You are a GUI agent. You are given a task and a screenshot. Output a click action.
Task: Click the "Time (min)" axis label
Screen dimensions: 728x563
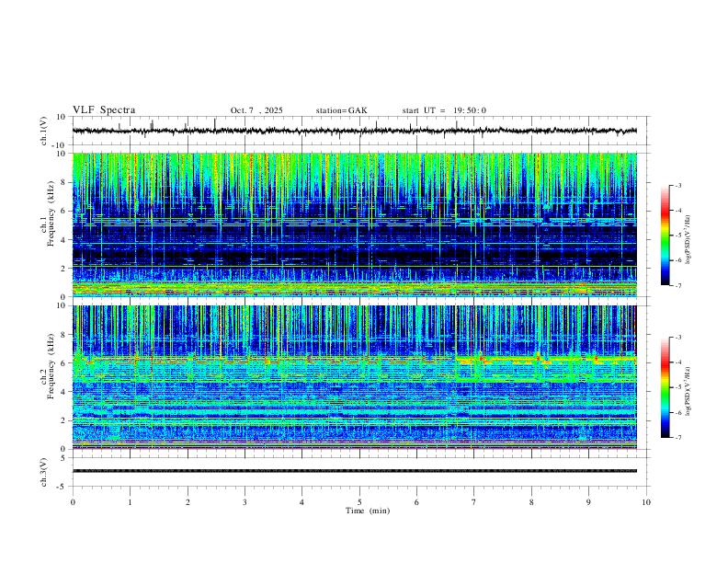pyautogui.click(x=368, y=511)
